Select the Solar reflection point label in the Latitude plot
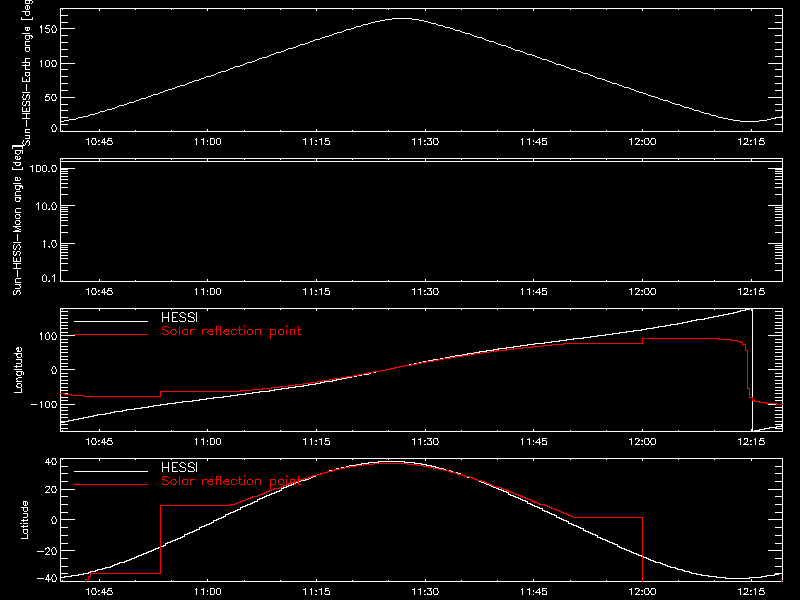This screenshot has height=600, width=800. pos(231,481)
